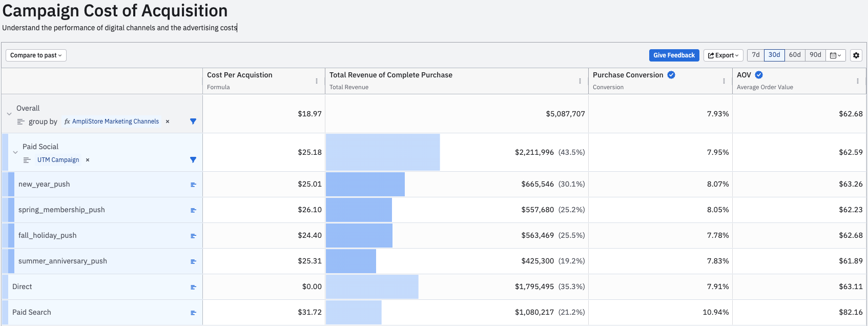
Task: Remove the UTM Campaign grouping
Action: 88,160
